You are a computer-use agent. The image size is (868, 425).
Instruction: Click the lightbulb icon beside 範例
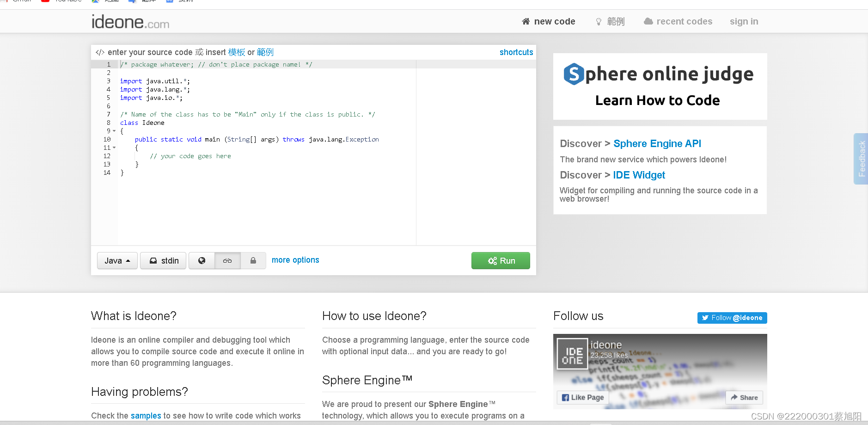pyautogui.click(x=599, y=22)
